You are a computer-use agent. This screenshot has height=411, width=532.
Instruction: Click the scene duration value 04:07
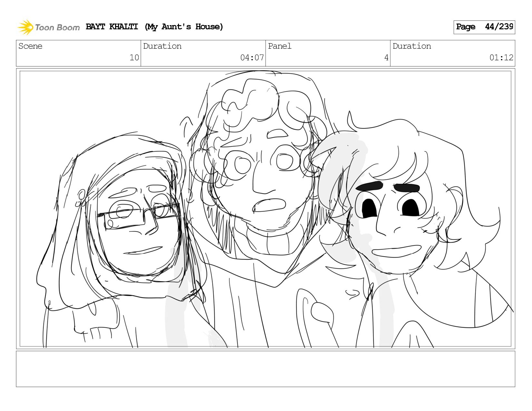(x=252, y=58)
